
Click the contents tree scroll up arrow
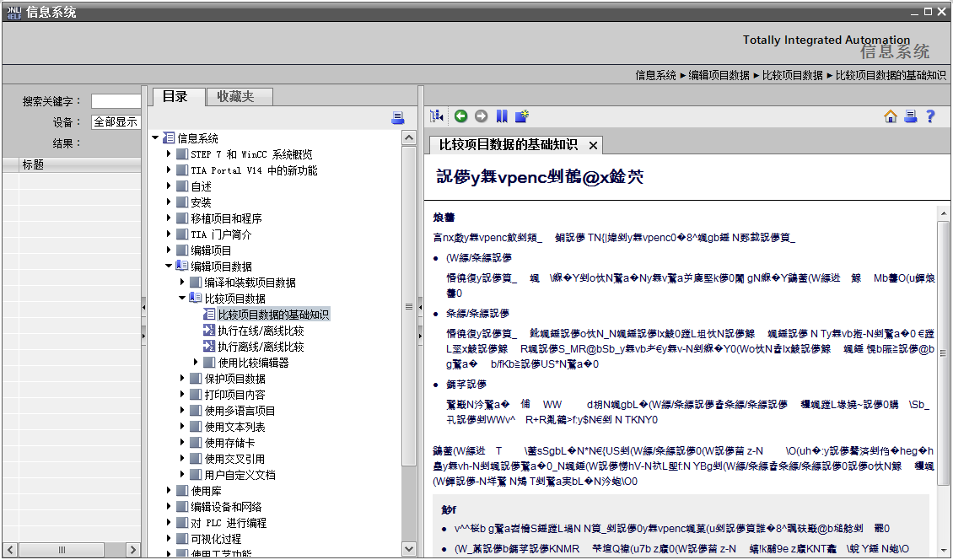coord(409,137)
